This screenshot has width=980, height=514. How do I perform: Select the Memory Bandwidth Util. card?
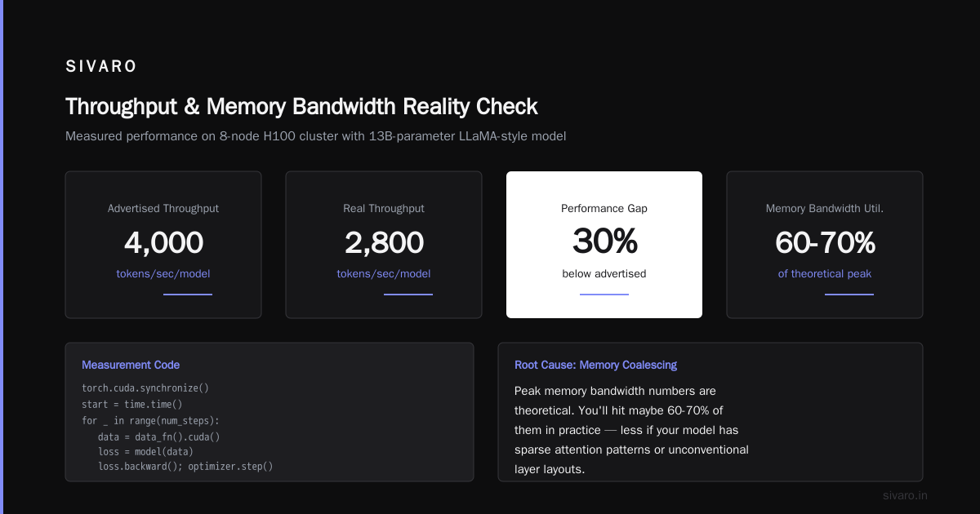[x=825, y=245]
